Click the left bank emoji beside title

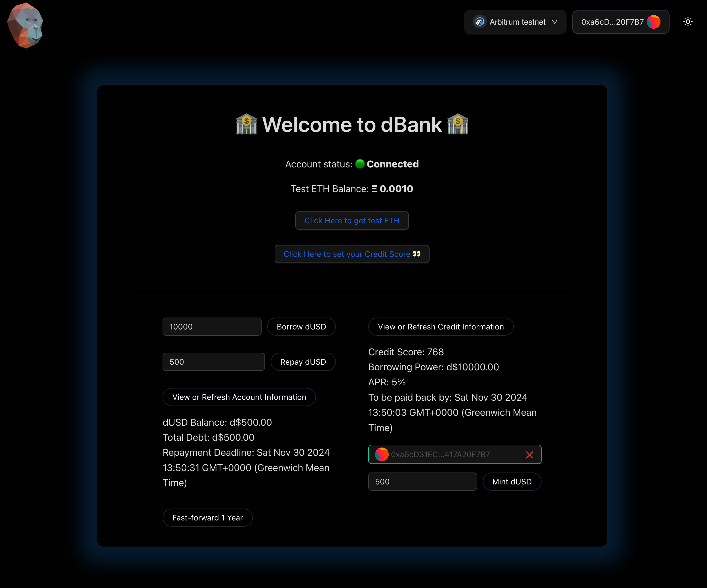(246, 125)
